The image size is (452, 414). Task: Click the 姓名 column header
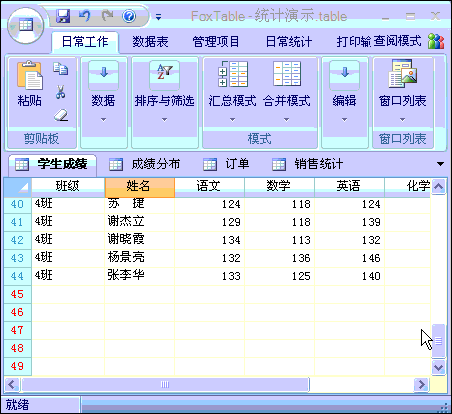[140, 187]
